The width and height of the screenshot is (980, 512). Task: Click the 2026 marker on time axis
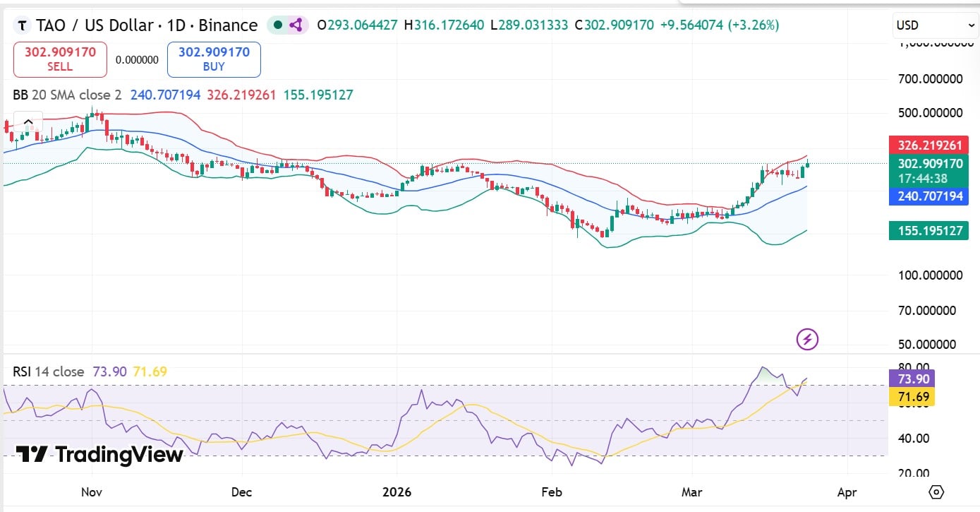point(397,492)
